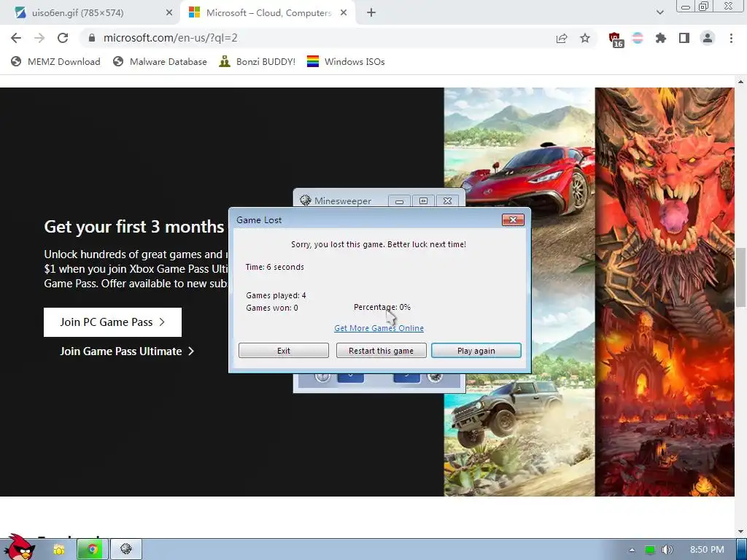
Task: Click the scrollbar up arrow
Action: (741, 82)
